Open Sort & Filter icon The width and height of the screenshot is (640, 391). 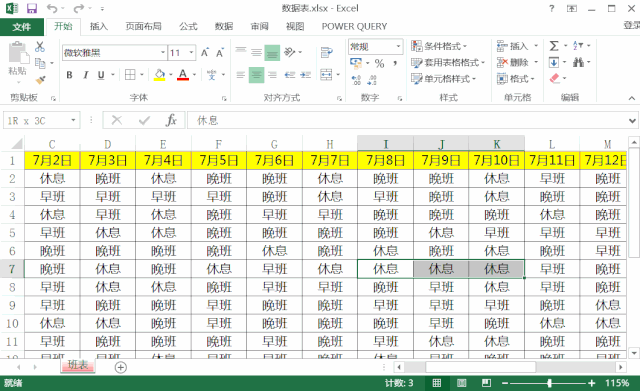(578, 46)
